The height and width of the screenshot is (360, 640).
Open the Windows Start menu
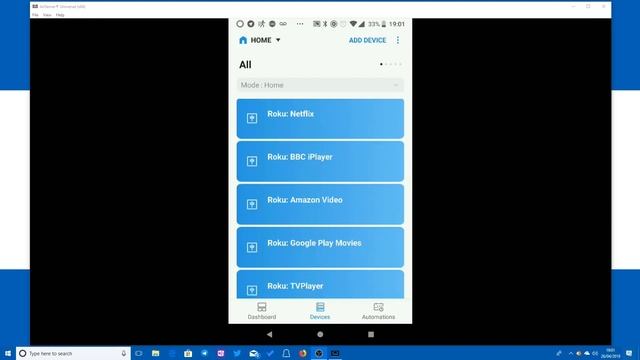coord(8,353)
